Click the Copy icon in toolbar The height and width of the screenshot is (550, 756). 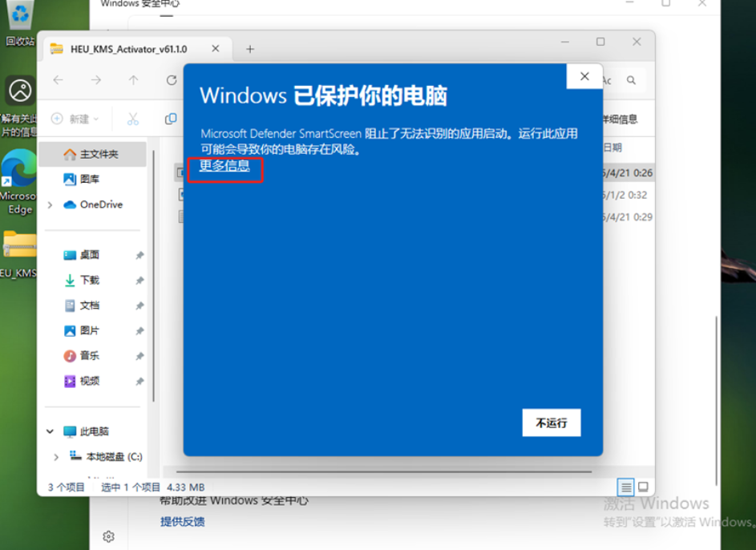[171, 119]
